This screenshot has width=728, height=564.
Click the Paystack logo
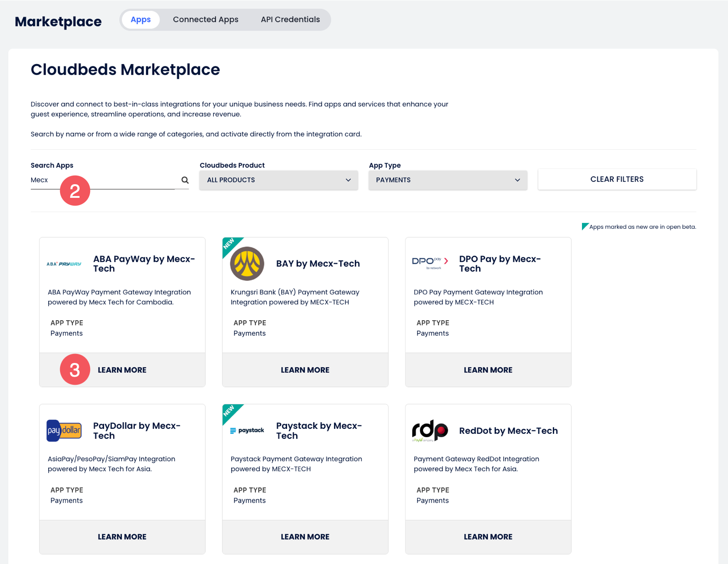click(247, 430)
